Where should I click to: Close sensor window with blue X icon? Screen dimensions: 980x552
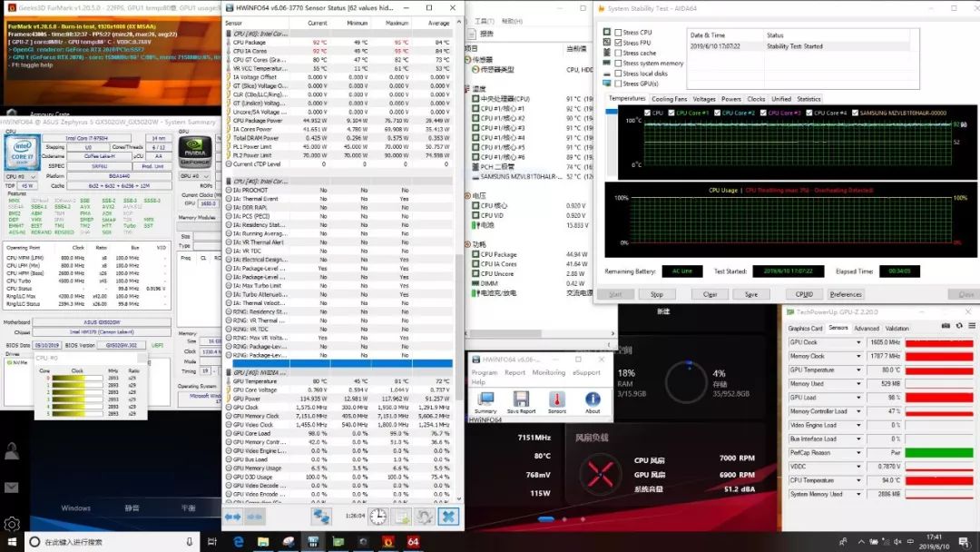click(x=447, y=516)
